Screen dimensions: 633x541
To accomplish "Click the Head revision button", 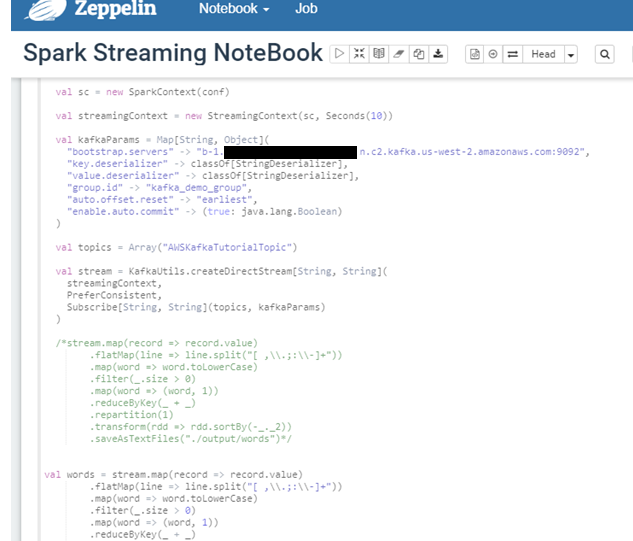I will click(543, 54).
